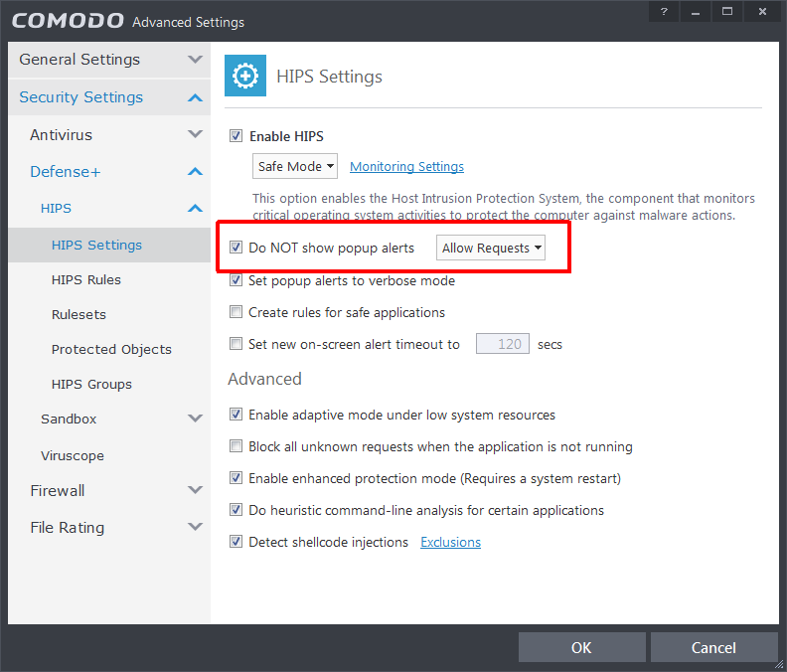Image resolution: width=787 pixels, height=672 pixels.
Task: Open Monitoring Settings link
Action: [x=406, y=166]
